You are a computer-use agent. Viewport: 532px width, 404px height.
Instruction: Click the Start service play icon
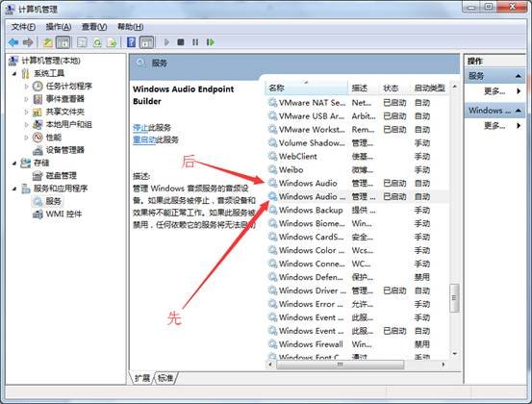pos(166,42)
